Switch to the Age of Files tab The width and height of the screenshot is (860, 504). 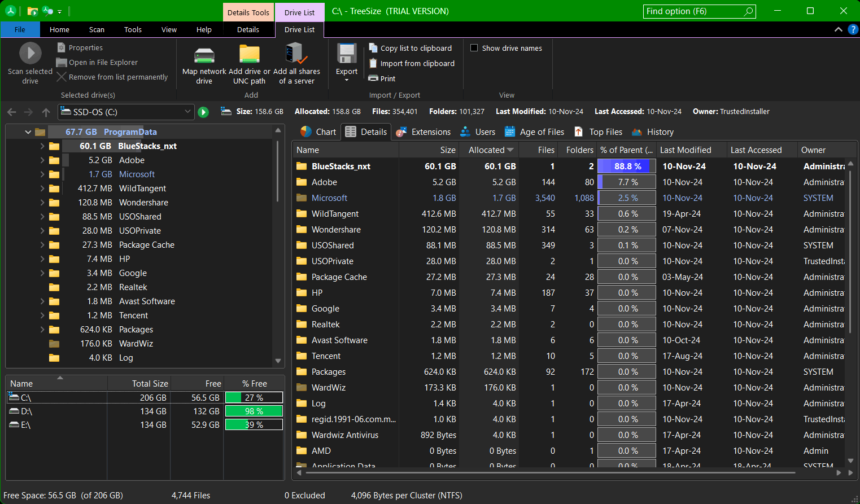[x=534, y=132]
